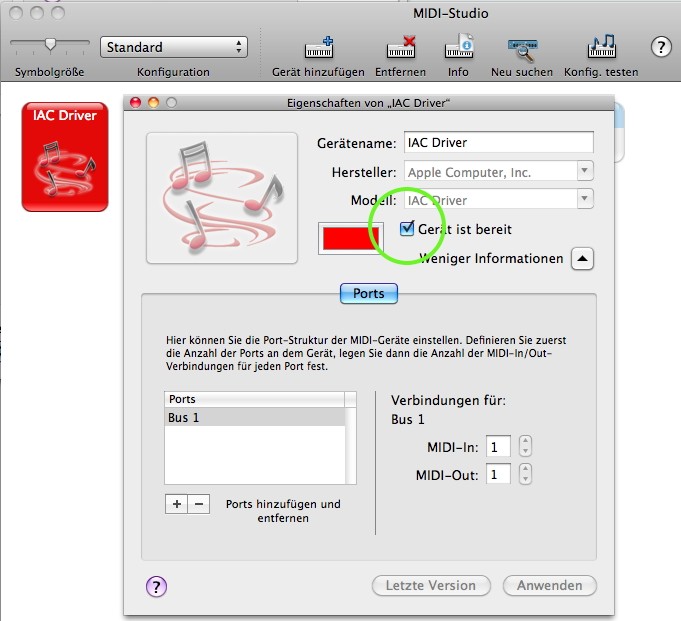This screenshot has height=621, width=681.
Task: Click the Anwenden button
Action: (550, 585)
